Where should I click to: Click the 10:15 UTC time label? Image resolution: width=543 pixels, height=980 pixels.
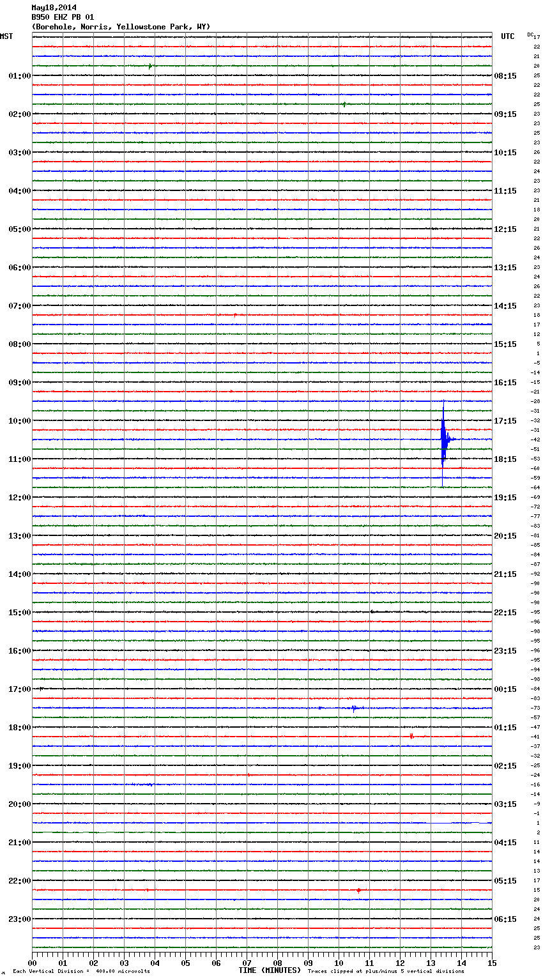[505, 153]
